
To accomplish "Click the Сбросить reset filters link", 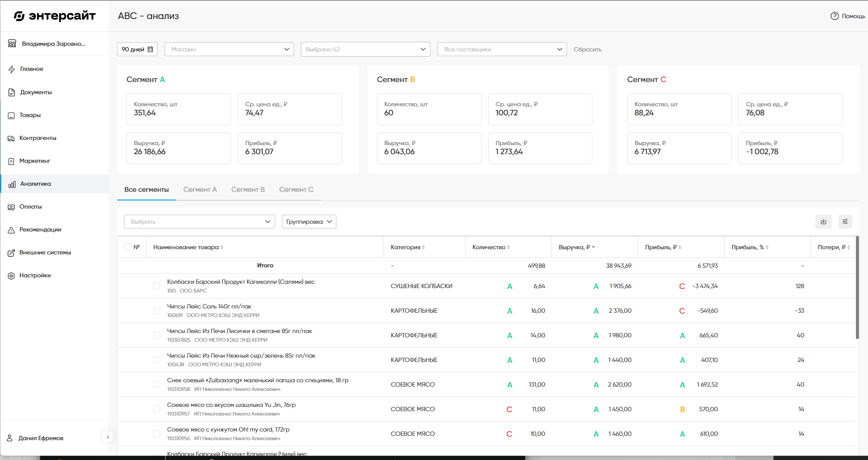I will tap(587, 49).
